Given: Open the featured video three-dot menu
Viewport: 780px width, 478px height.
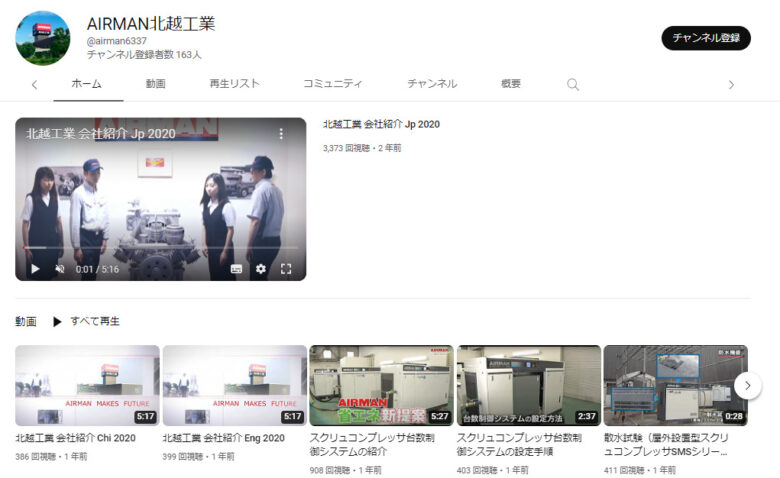Looking at the screenshot, I should 281,133.
